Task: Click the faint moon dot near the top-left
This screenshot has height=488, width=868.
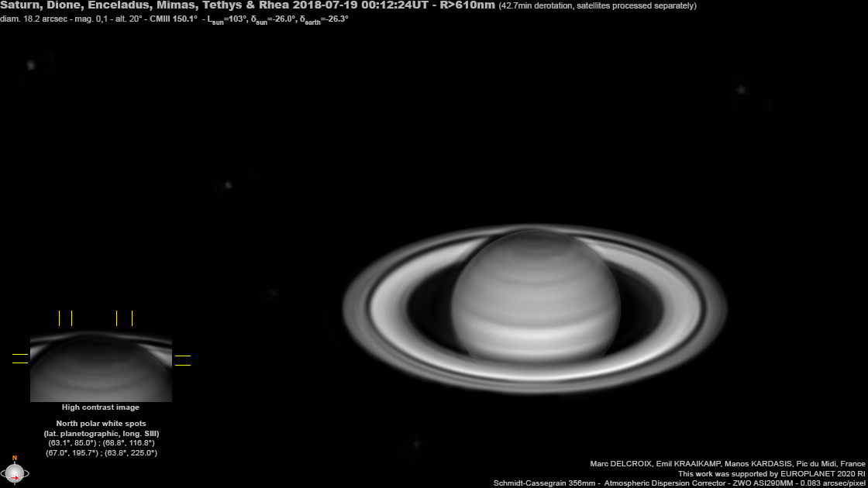Action: coord(30,65)
